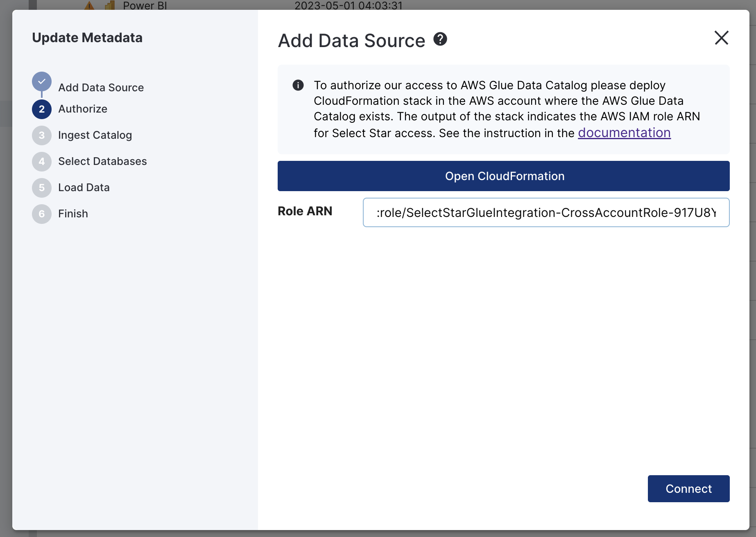Viewport: 756px width, 537px height.
Task: Jump to the Load Data step
Action: pyautogui.click(x=84, y=187)
